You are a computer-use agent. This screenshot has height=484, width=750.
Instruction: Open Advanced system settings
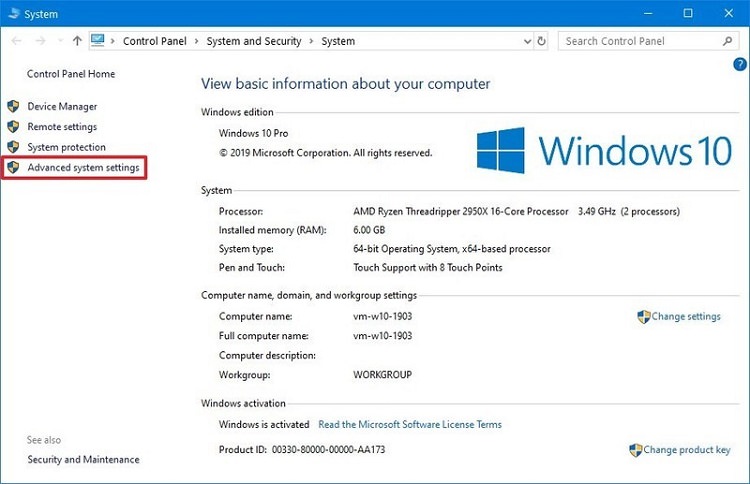pyautogui.click(x=83, y=168)
